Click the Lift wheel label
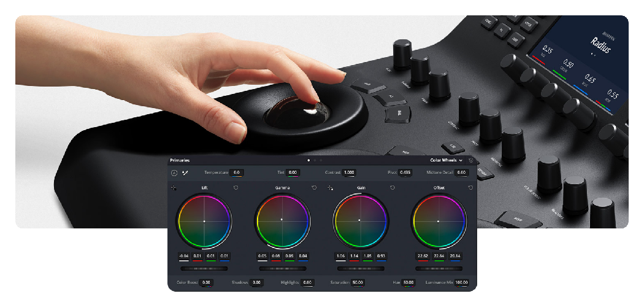Screen dimensions: 644x307 204,188
